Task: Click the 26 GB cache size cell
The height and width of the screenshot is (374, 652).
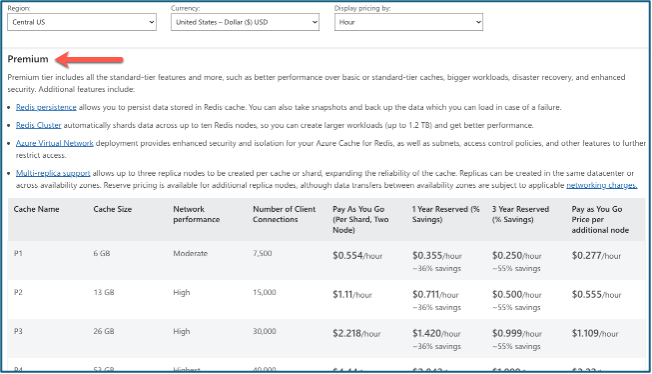Action: (x=104, y=332)
